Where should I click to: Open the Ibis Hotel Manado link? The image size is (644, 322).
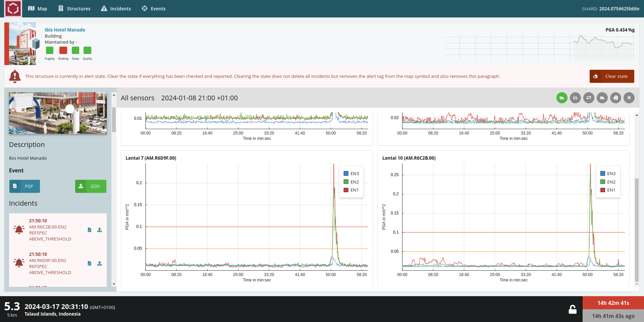[x=65, y=30]
